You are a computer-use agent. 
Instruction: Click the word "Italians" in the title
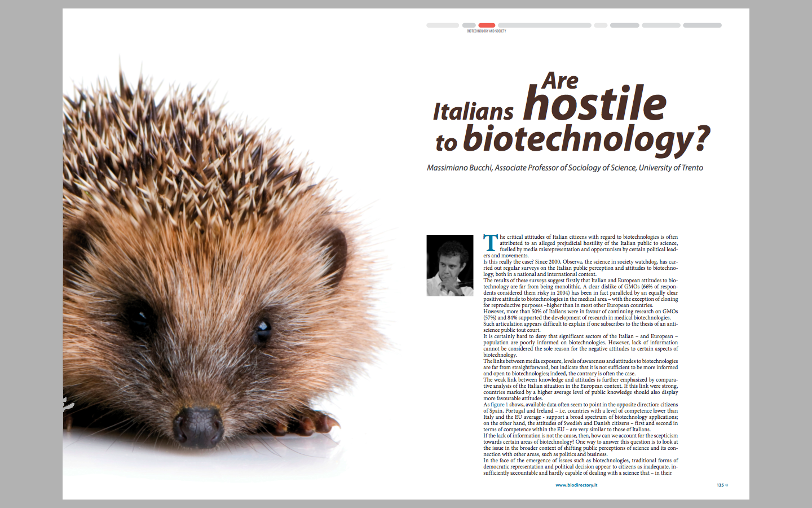(473, 112)
